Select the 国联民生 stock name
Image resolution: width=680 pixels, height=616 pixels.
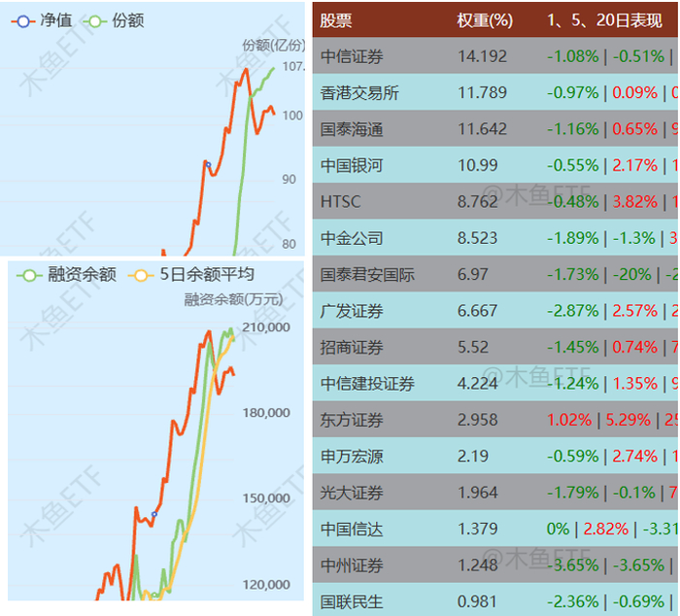coord(352,601)
